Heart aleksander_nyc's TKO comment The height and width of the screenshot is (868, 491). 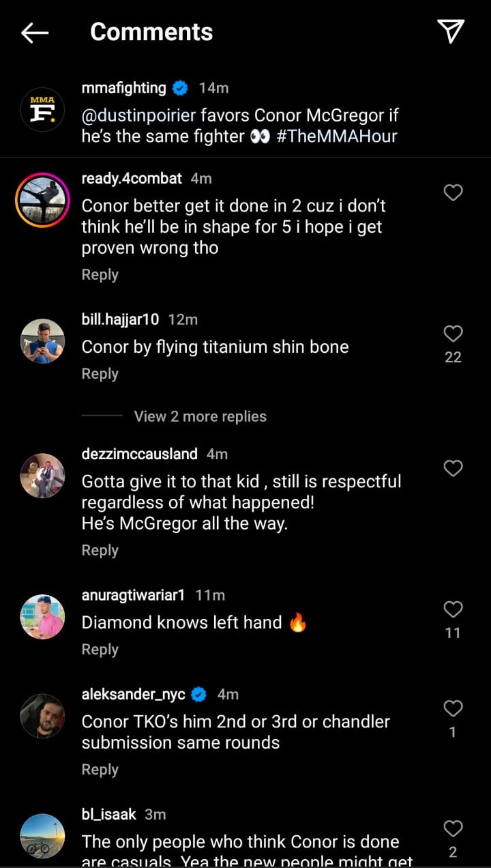(x=453, y=709)
